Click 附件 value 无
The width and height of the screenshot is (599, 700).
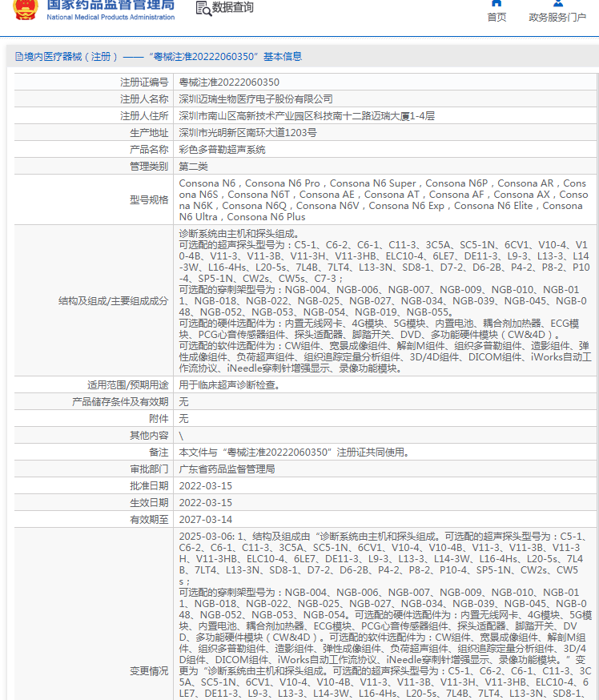pos(183,419)
